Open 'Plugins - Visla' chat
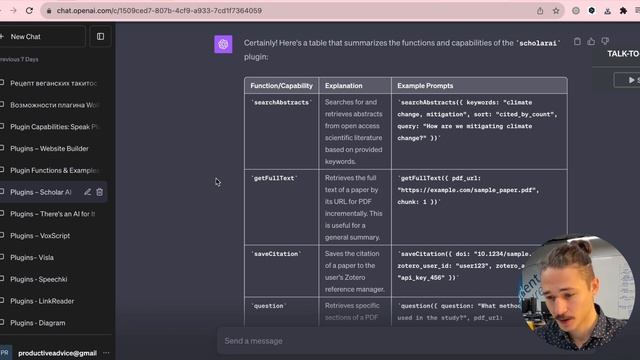This screenshot has width=640, height=360. pyautogui.click(x=53, y=258)
